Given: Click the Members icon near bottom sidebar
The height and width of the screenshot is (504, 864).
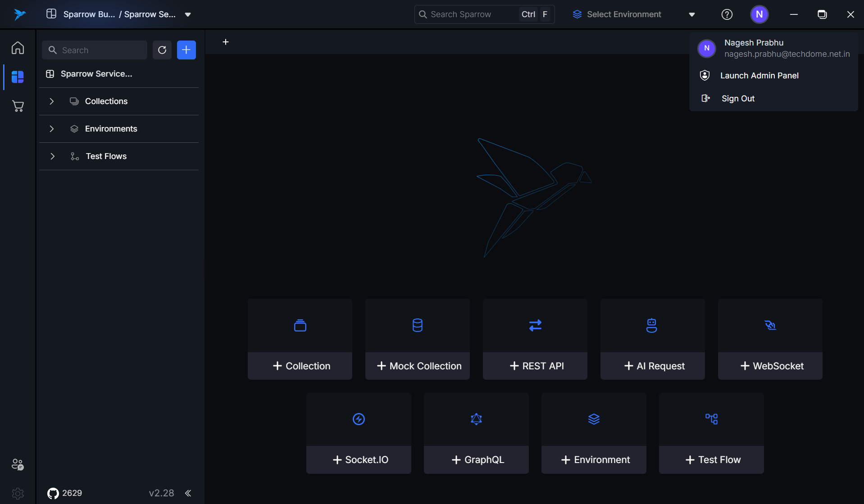Looking at the screenshot, I should 18,464.
